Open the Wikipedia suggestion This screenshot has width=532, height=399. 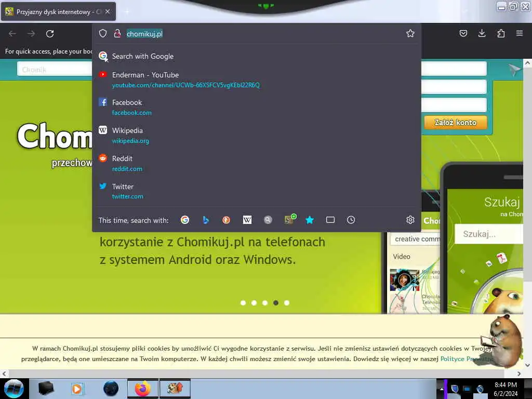(256, 136)
